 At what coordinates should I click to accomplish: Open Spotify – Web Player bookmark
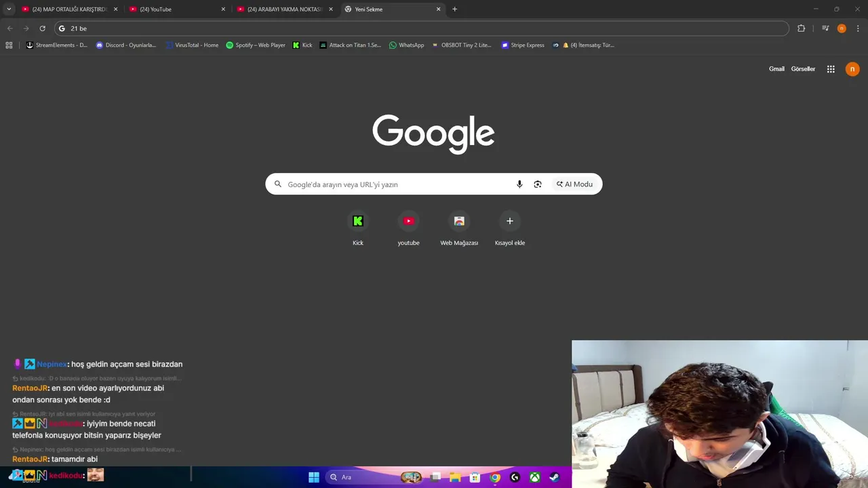(x=256, y=45)
